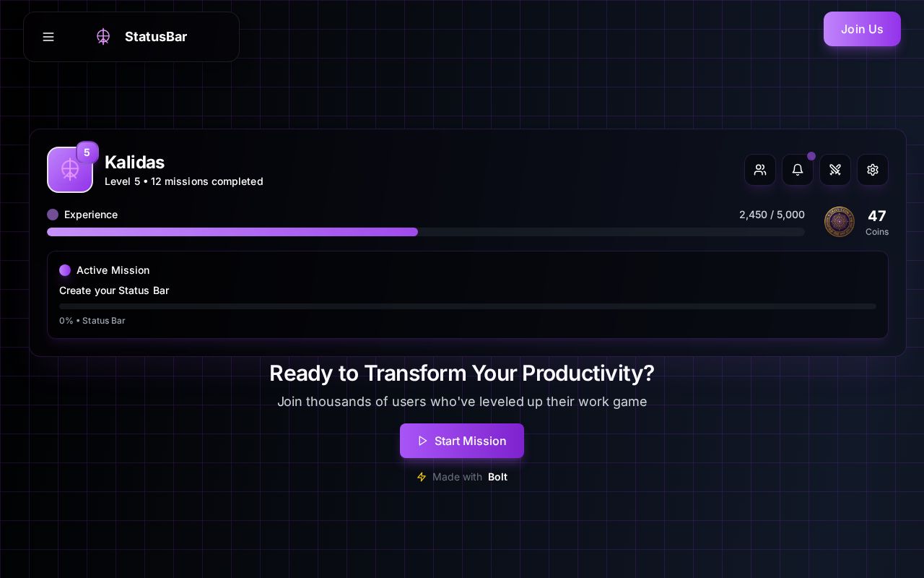This screenshot has height=578, width=924.
Task: Open the Bolt link
Action: (x=497, y=477)
